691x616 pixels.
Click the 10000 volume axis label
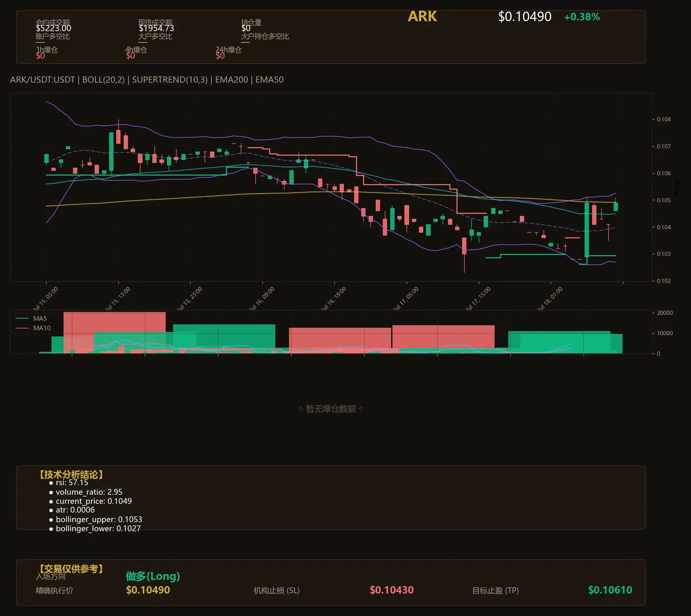[664, 333]
